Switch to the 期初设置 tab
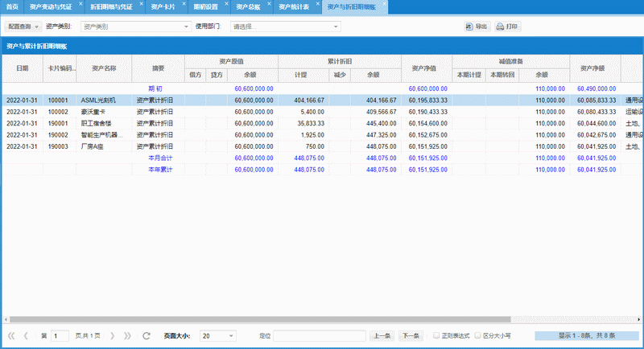This screenshot has height=349, width=644. pyautogui.click(x=205, y=7)
